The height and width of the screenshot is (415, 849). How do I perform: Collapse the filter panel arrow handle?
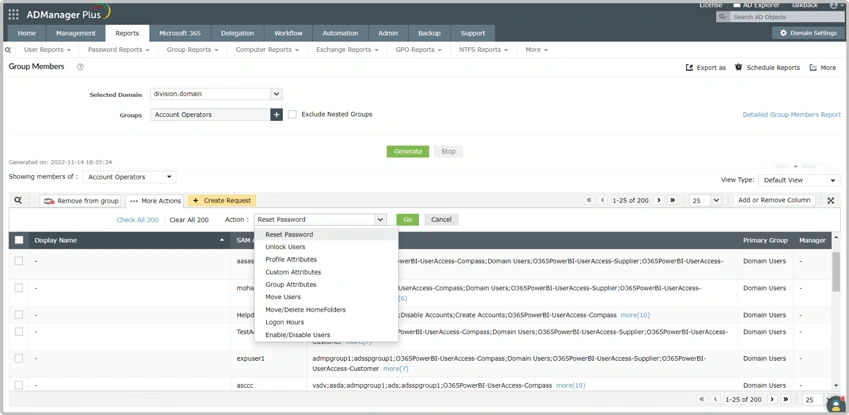[x=795, y=166]
